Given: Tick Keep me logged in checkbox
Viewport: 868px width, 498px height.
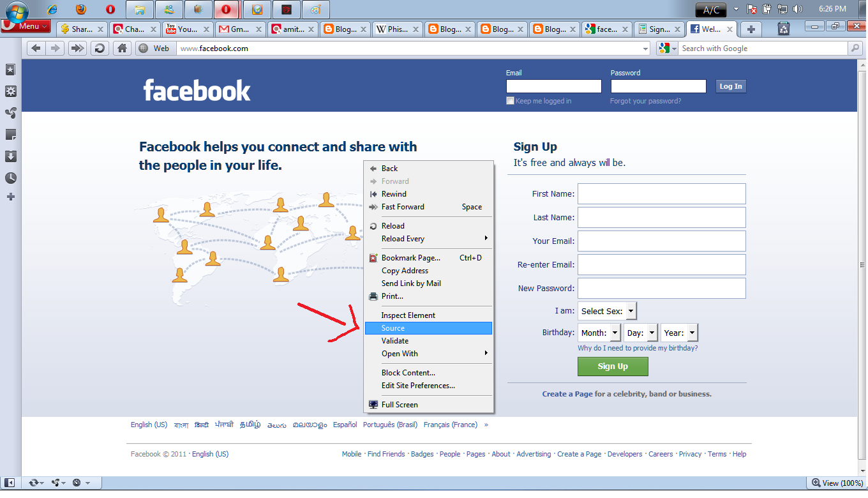Looking at the screenshot, I should [x=510, y=101].
